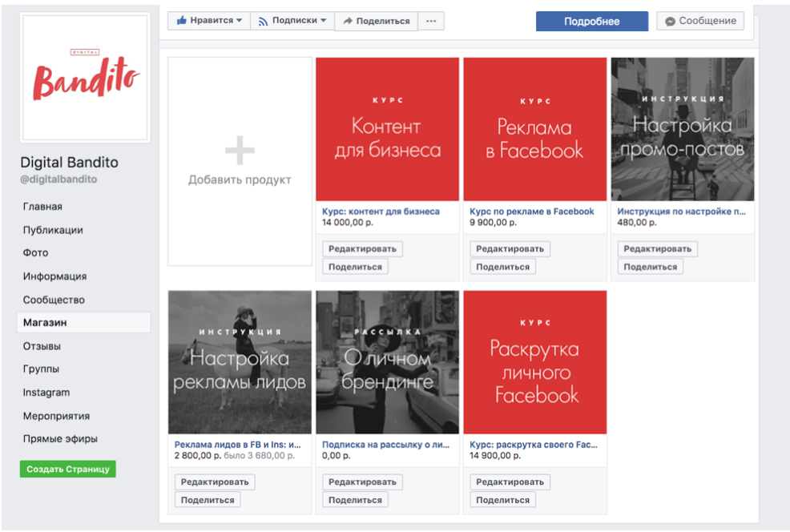The width and height of the screenshot is (790, 532).
Task: Click Редактировать under the 480,00 р. product
Action: pyautogui.click(x=658, y=249)
